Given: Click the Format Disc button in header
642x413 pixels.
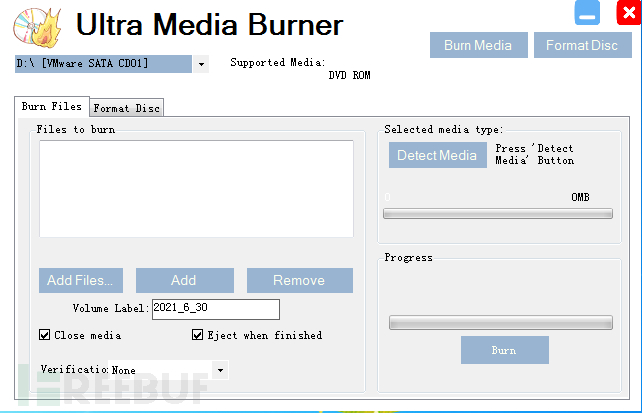Looking at the screenshot, I should pos(581,45).
